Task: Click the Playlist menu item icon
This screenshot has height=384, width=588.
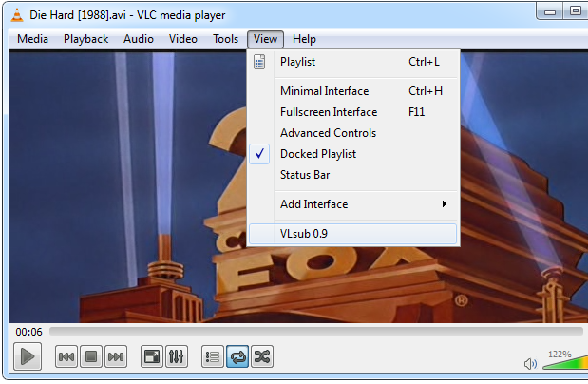Action: [x=259, y=62]
